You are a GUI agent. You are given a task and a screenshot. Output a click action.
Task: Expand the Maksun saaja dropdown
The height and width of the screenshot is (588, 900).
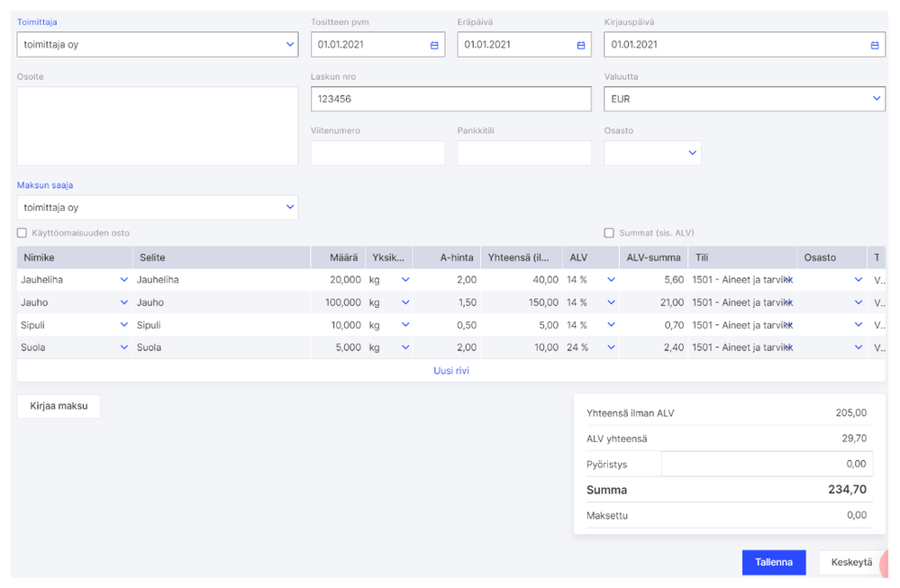tap(290, 207)
